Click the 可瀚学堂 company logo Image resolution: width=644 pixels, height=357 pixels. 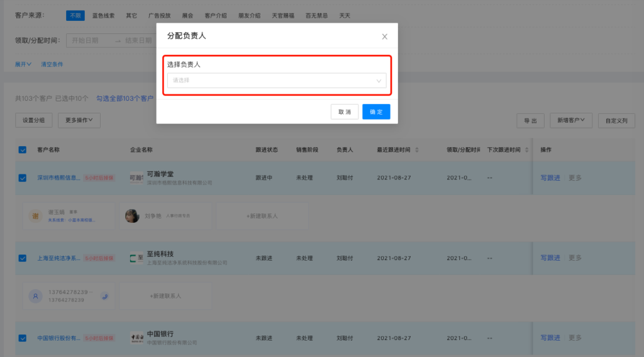[136, 178]
